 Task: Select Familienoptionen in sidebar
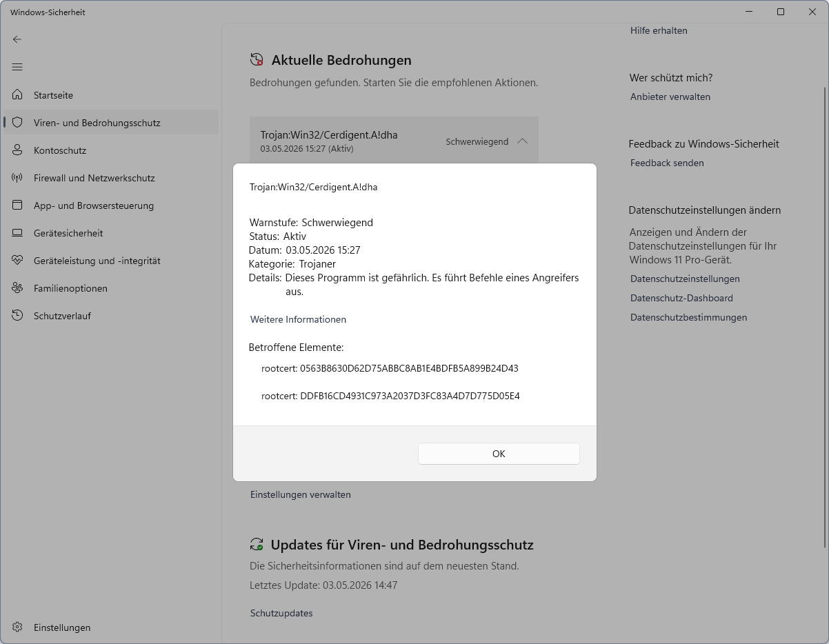pos(111,288)
